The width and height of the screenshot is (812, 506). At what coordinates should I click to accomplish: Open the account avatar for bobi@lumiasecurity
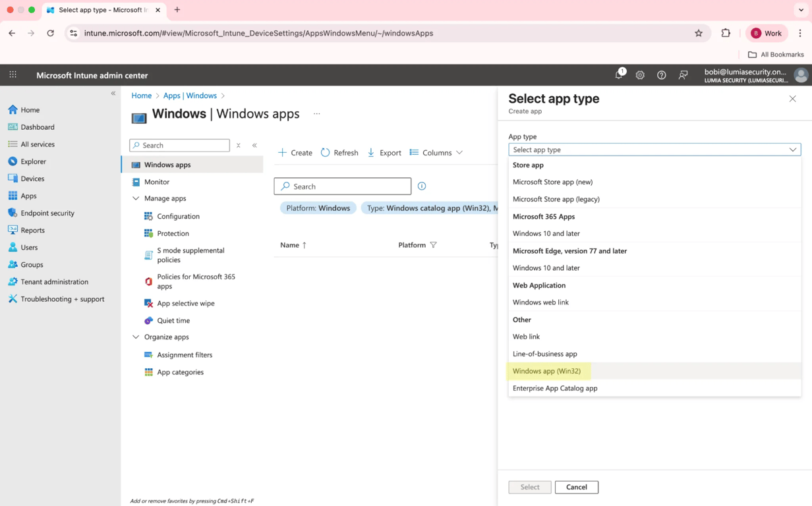[x=801, y=75]
